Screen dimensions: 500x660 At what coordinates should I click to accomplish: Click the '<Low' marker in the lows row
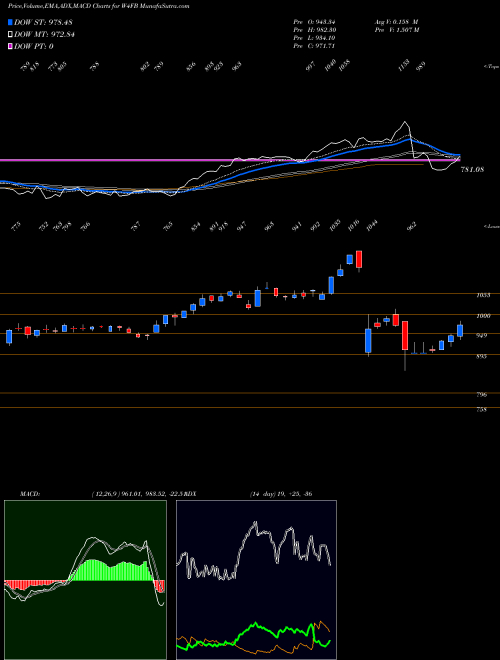[491, 226]
